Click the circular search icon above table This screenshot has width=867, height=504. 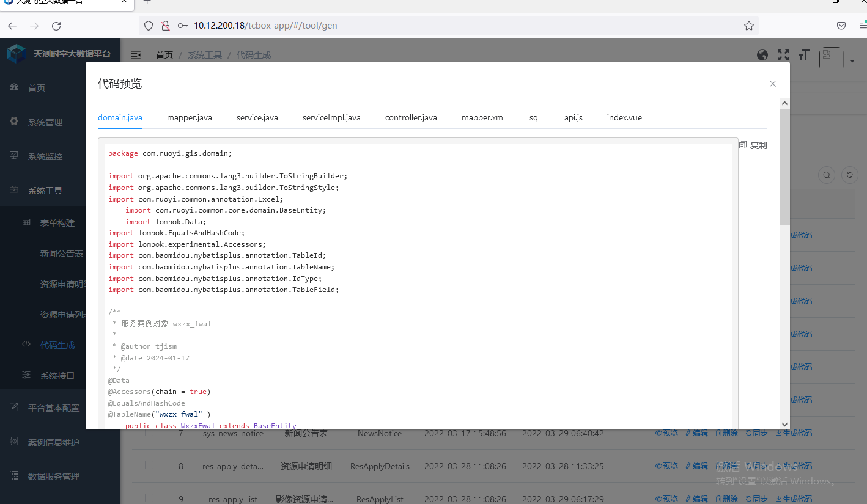click(827, 175)
